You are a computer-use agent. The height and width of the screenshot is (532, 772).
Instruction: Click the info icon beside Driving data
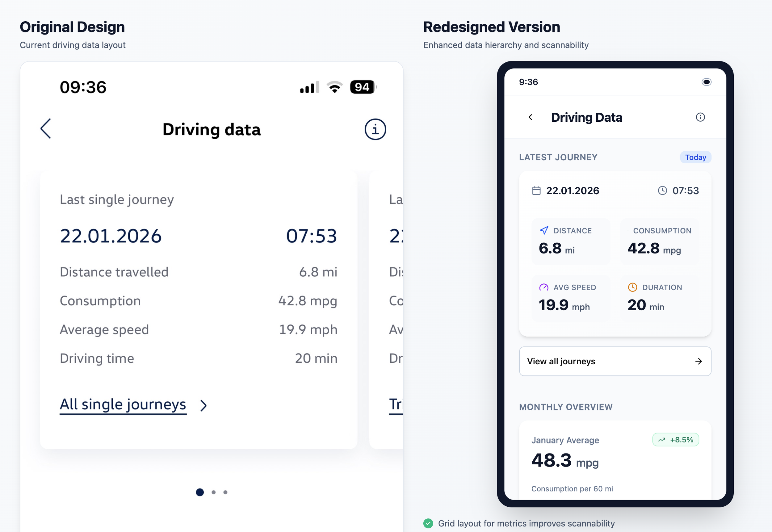[x=375, y=129]
